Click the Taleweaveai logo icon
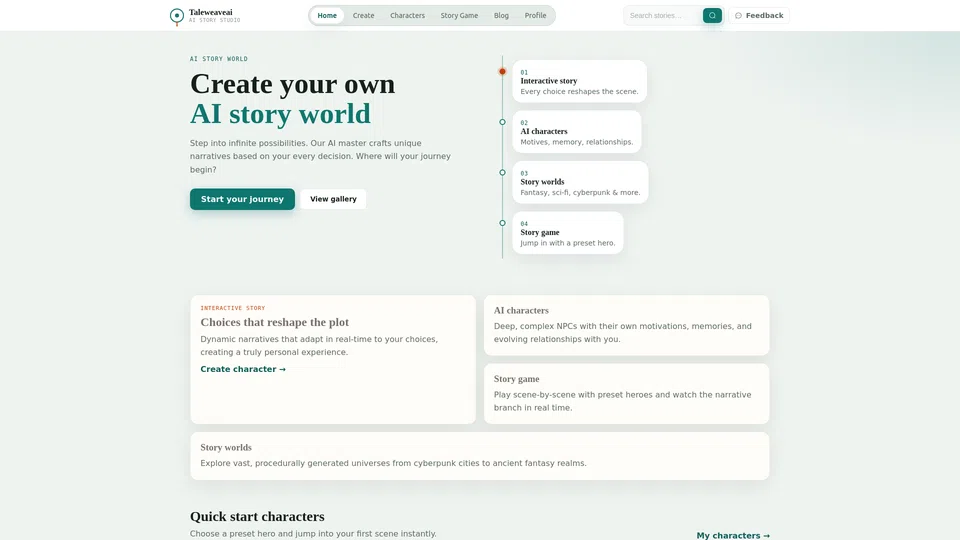The width and height of the screenshot is (960, 540). pyautogui.click(x=176, y=16)
